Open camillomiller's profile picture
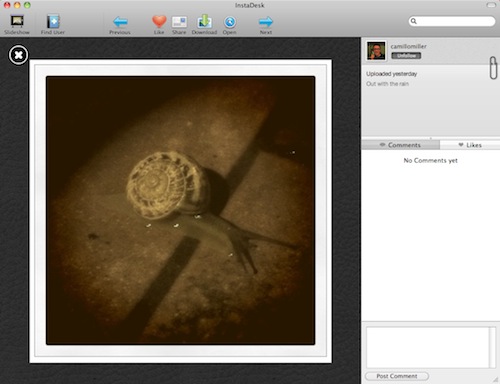This screenshot has width=500, height=384. [x=376, y=51]
